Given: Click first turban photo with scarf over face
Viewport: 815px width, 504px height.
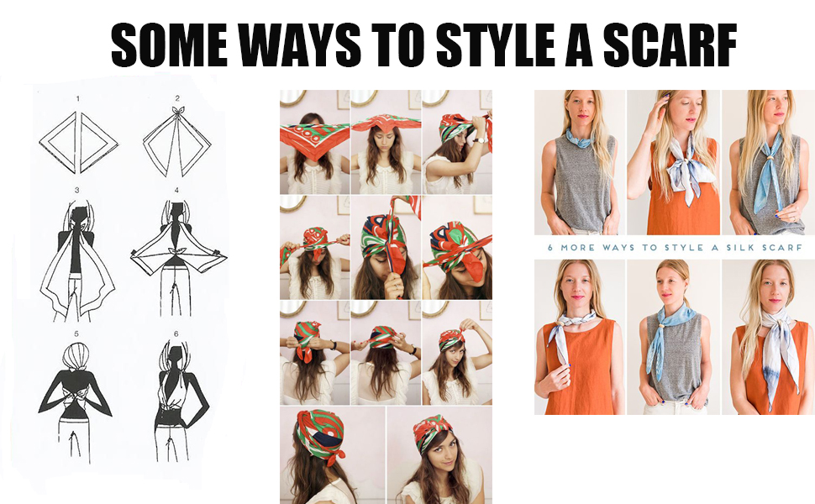Looking at the screenshot, I should (314, 142).
